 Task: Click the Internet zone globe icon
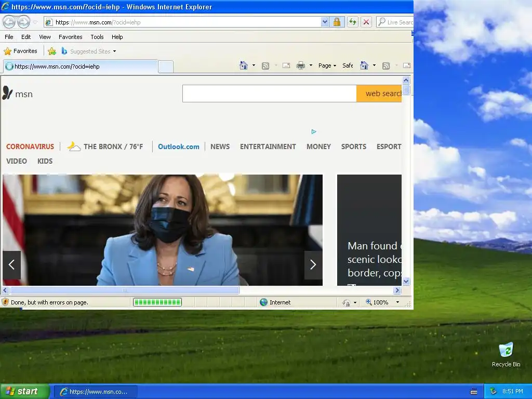[x=263, y=302]
